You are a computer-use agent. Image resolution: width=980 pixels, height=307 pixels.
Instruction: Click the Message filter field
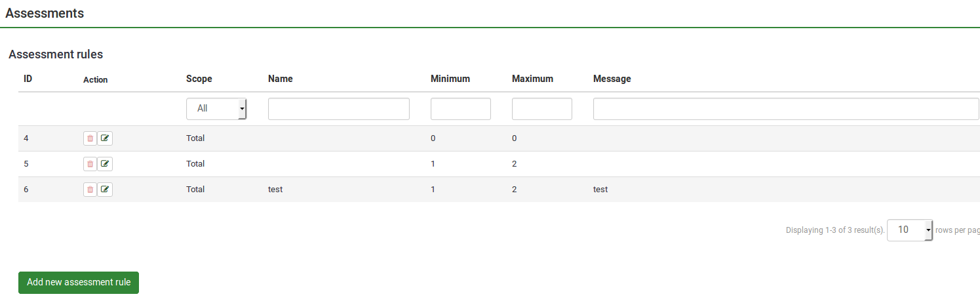point(785,109)
